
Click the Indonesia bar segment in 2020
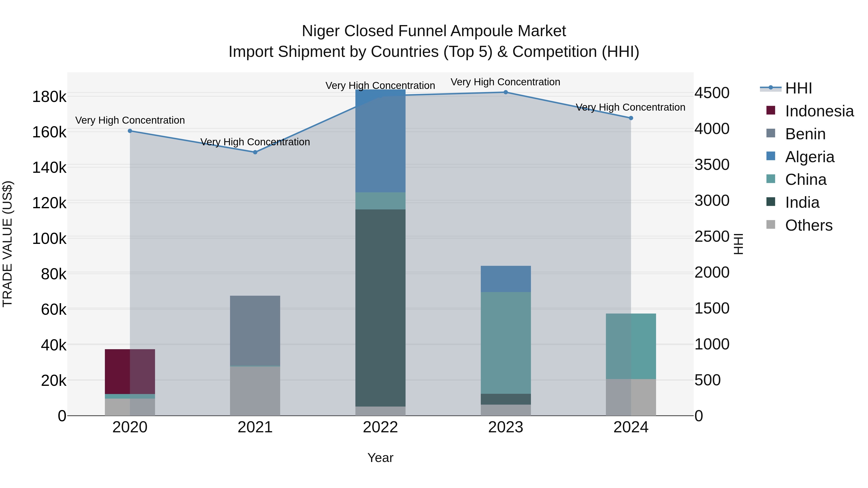(x=130, y=371)
